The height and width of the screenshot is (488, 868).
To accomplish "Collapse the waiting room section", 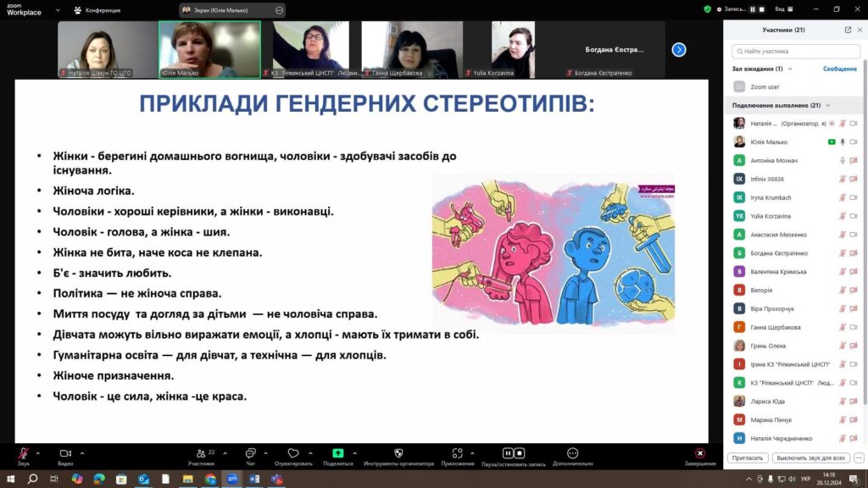I will 791,69.
